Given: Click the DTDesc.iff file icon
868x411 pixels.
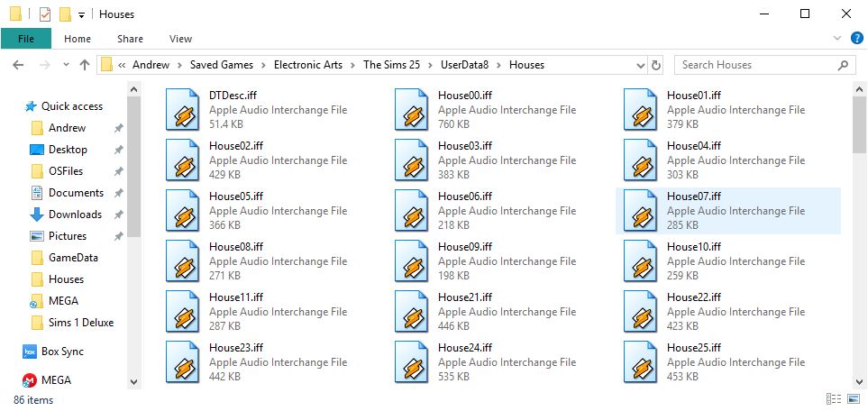Looking at the screenshot, I should 183,110.
